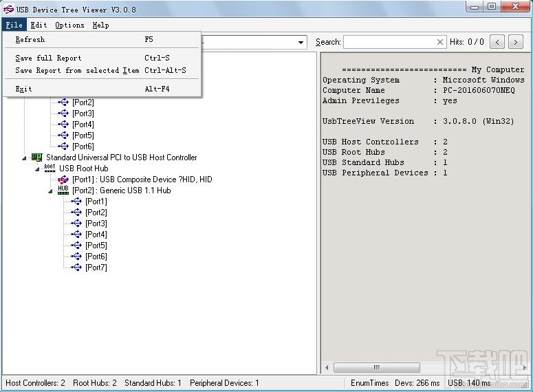Clear the search box with the X icon
Screen dimensions: 533x392
tap(440, 42)
